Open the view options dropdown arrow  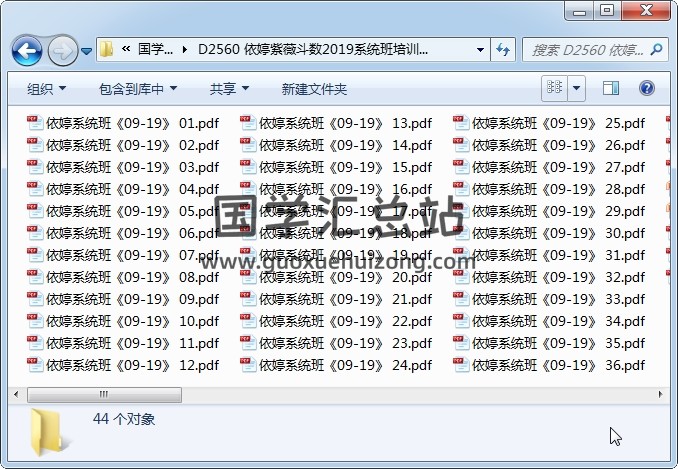point(576,88)
